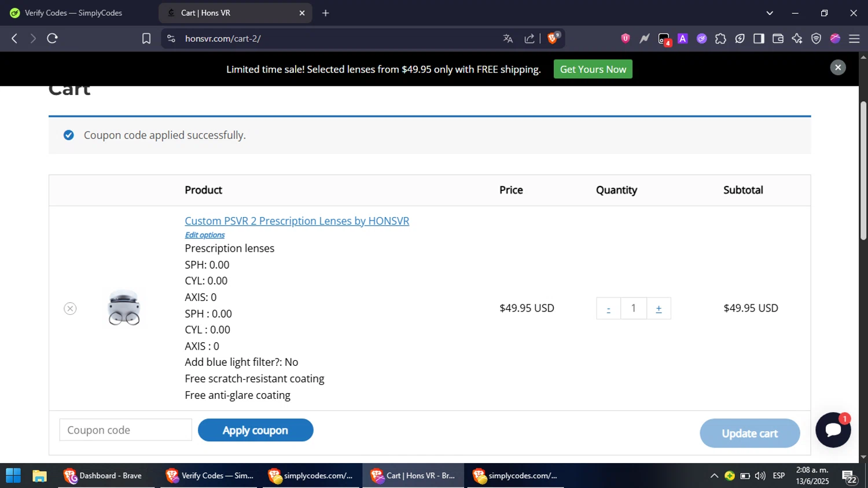
Task: Toggle the browser sidebar panel
Action: pos(759,39)
